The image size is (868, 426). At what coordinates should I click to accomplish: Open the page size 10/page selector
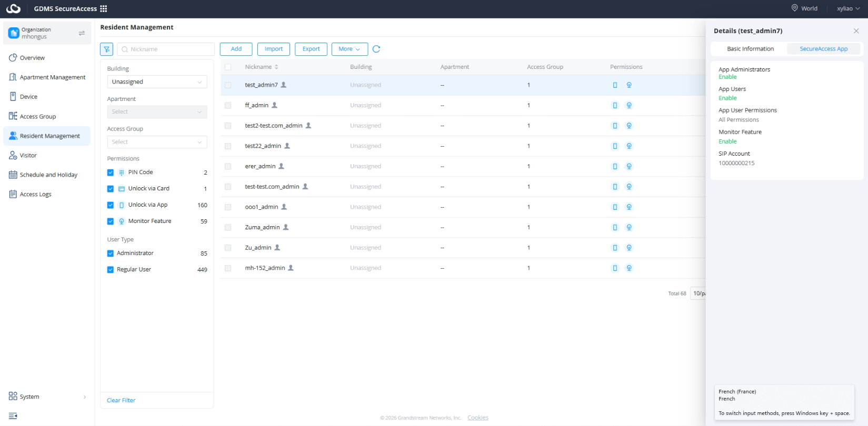(x=698, y=293)
